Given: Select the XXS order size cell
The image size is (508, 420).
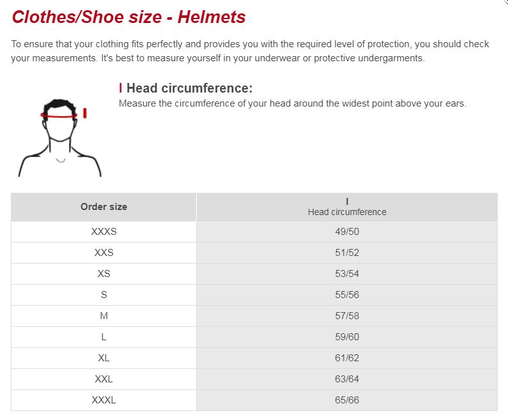Looking at the screenshot, I should [104, 253].
